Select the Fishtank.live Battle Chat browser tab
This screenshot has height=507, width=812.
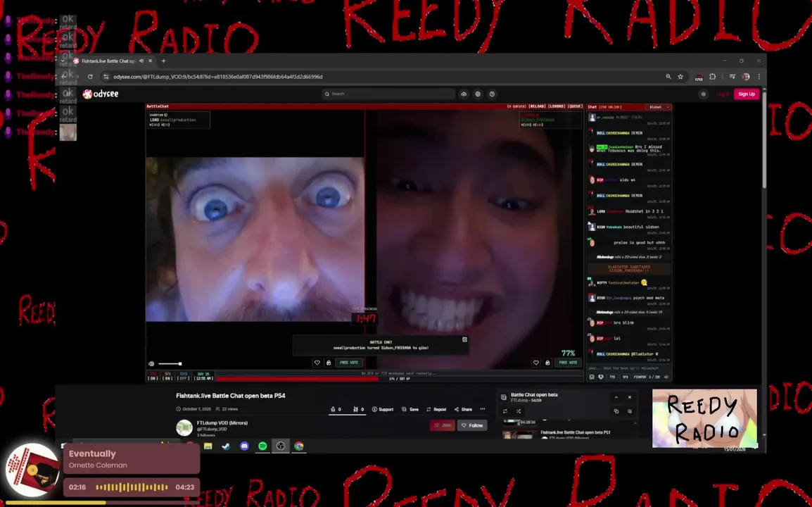(113, 61)
